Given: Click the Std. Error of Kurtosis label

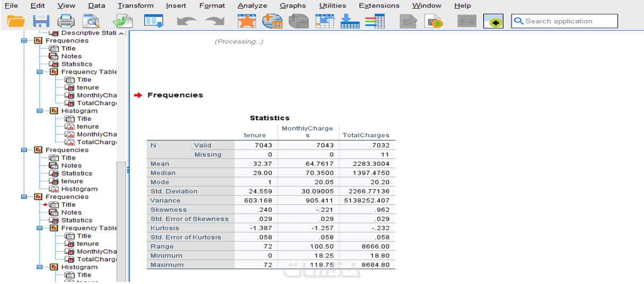Looking at the screenshot, I should (186, 237).
